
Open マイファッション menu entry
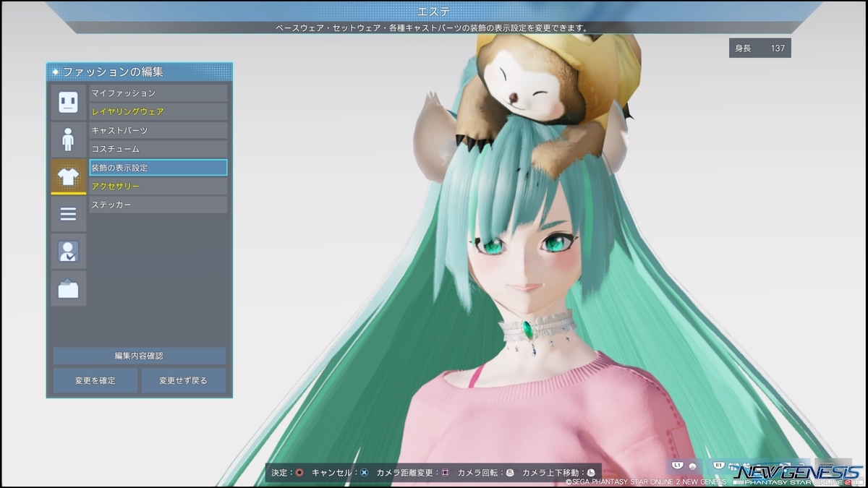tap(158, 93)
